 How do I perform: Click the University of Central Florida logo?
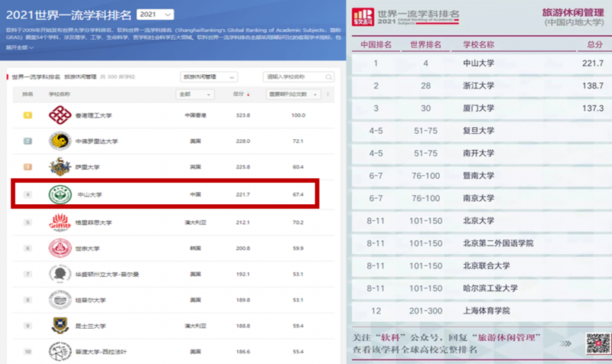tap(60, 141)
